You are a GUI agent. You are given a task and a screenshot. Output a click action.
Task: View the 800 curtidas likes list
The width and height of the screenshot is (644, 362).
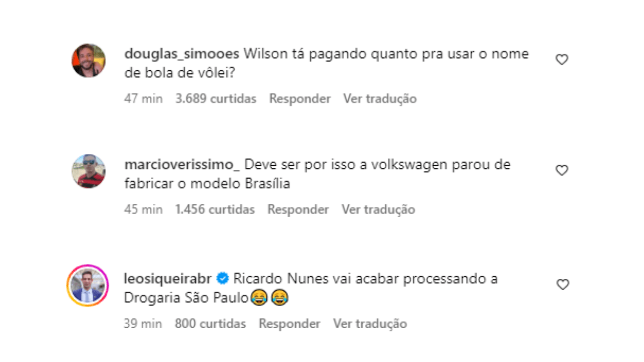coord(210,324)
